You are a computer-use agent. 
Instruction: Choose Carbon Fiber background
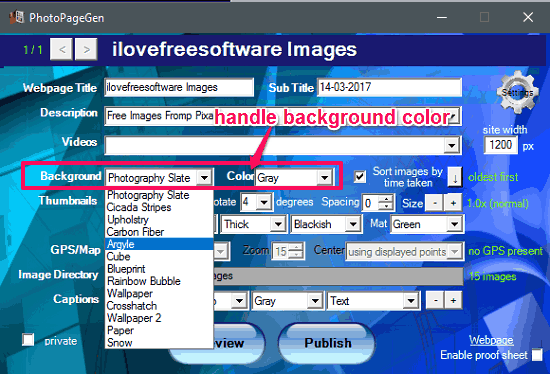point(159,232)
